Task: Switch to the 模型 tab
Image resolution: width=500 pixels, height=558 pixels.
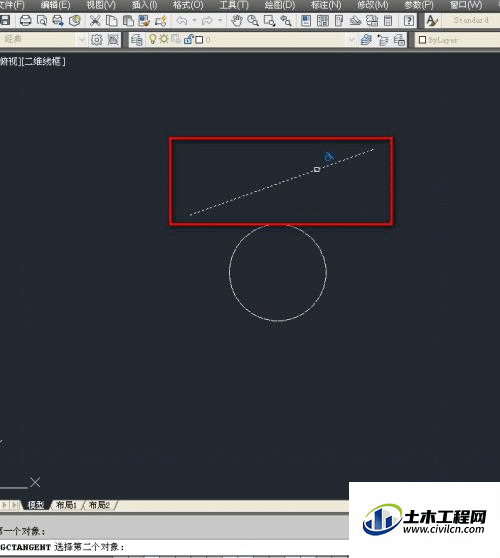Action: coord(36,505)
